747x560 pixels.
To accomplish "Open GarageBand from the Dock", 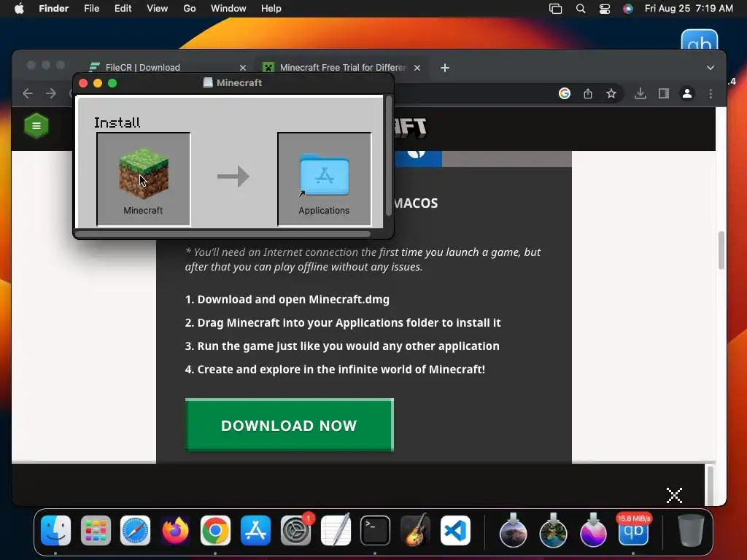I will [x=415, y=531].
